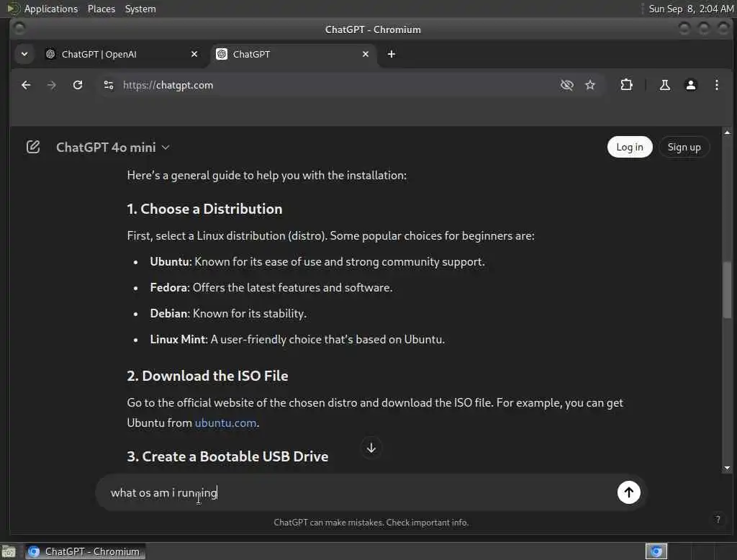Image resolution: width=737 pixels, height=560 pixels.
Task: Click the show desktop icon in taskbar
Action: coord(9,551)
